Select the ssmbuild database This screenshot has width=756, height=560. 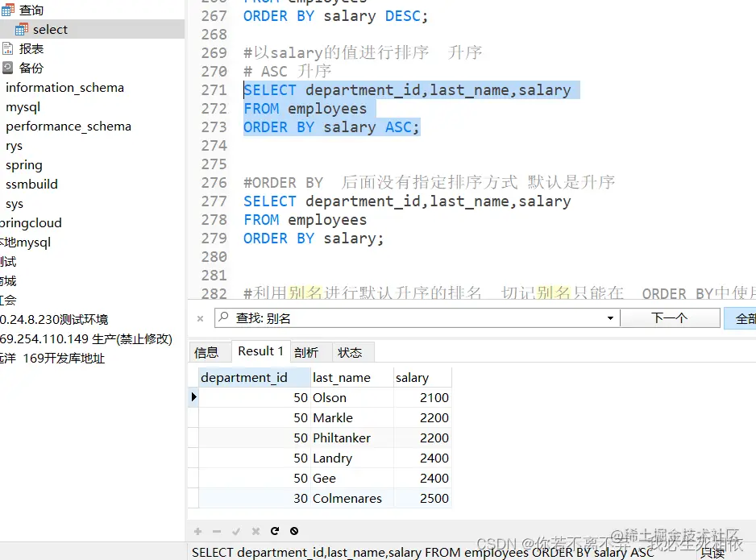coord(31,184)
